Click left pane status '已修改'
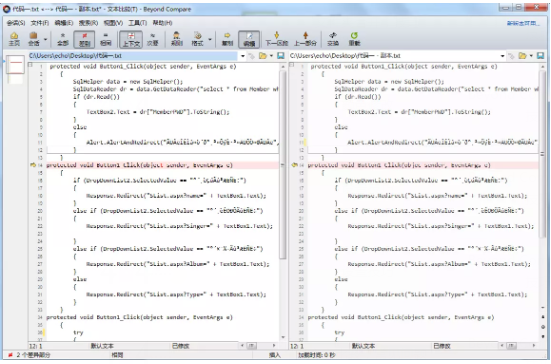This screenshot has height=364, width=551. [181, 346]
